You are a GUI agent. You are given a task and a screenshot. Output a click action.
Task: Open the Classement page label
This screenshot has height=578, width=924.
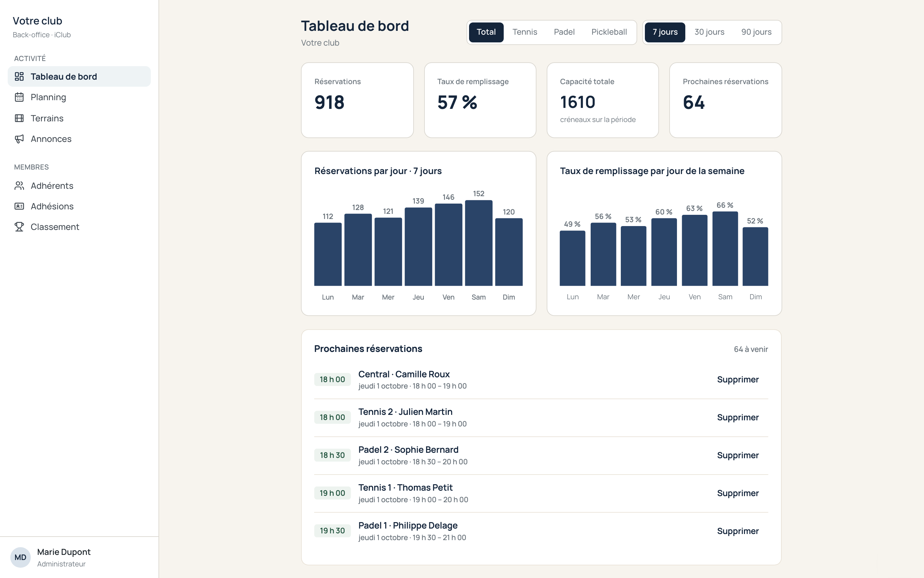55,227
